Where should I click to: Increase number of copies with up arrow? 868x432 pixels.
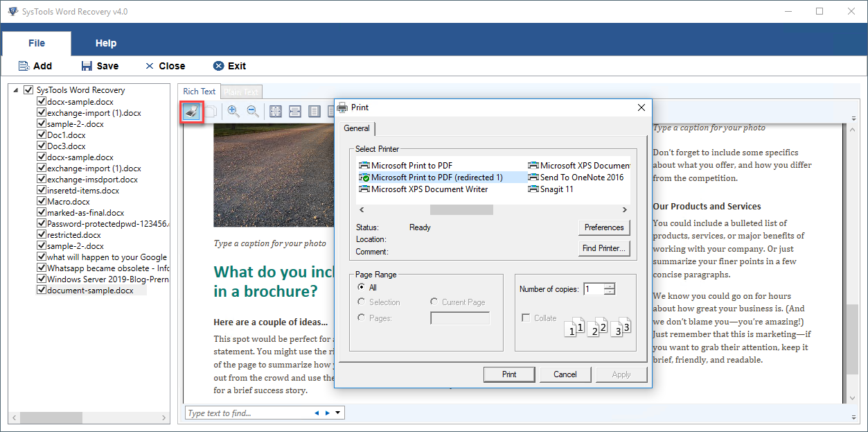[610, 286]
